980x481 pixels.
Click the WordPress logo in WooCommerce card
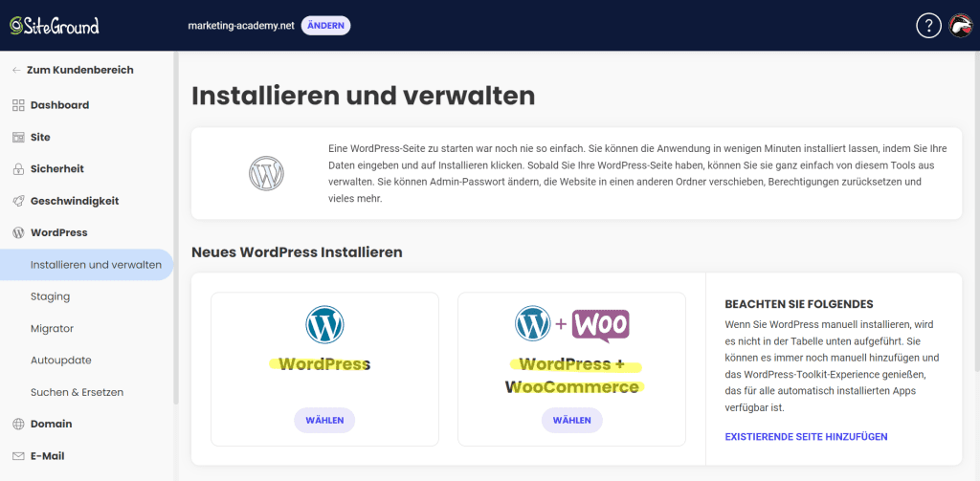tap(532, 323)
